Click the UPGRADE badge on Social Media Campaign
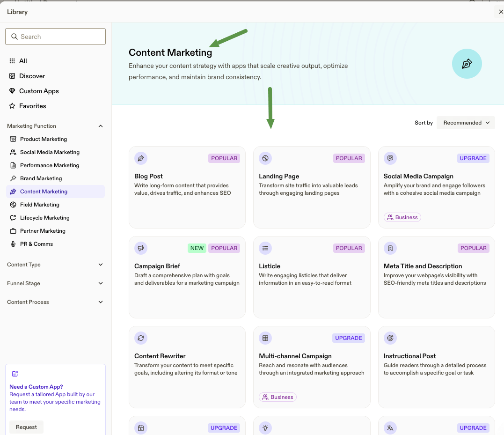Image resolution: width=504 pixels, height=435 pixels. pyautogui.click(x=473, y=158)
